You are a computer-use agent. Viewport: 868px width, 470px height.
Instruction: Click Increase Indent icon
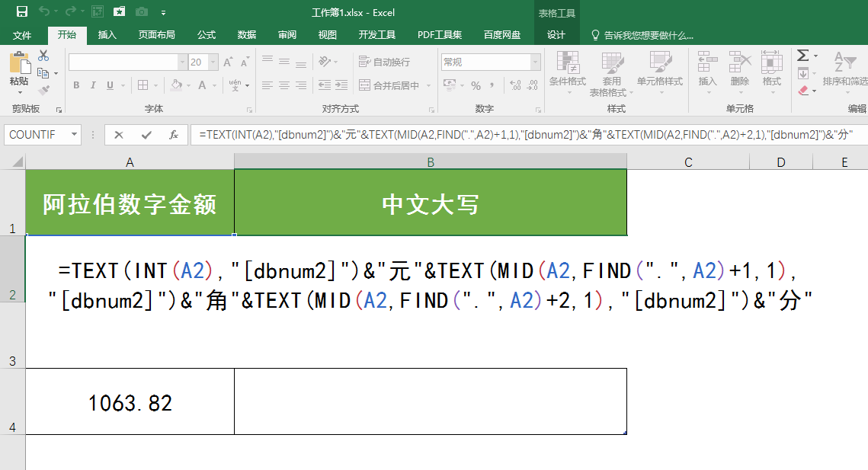pos(341,85)
